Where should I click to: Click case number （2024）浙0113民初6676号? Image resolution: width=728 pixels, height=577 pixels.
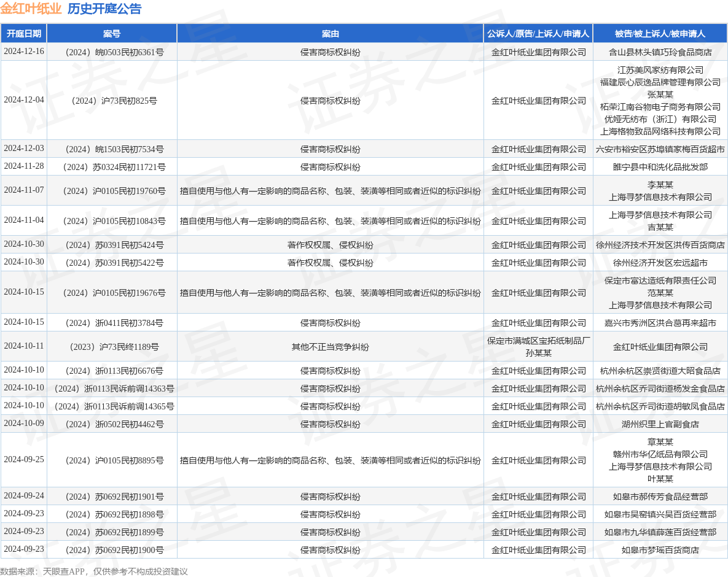(112, 371)
